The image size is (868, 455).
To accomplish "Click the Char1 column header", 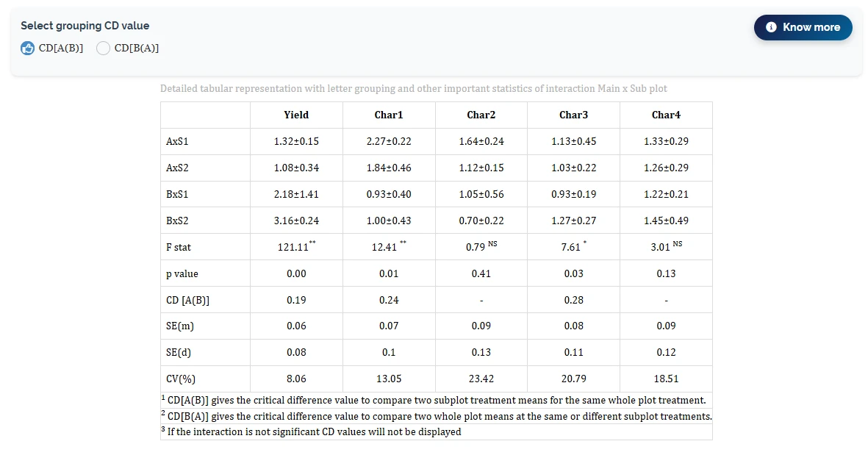I will pyautogui.click(x=389, y=115).
